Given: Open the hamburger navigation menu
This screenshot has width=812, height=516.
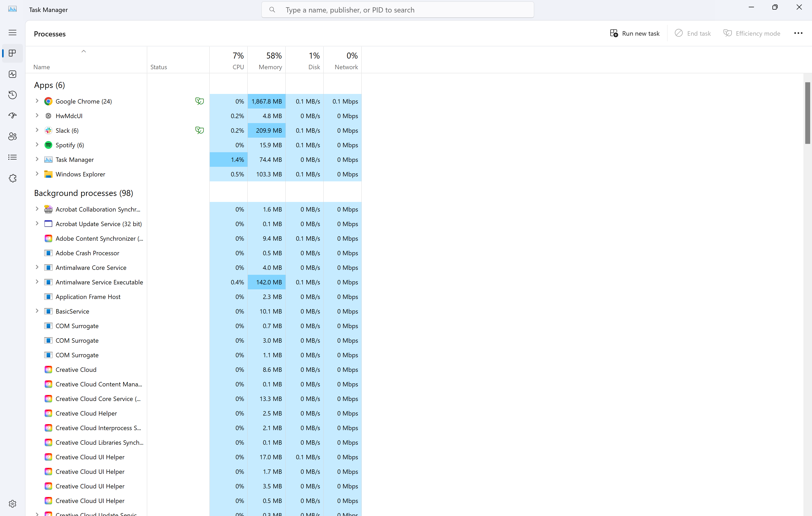Looking at the screenshot, I should coord(12,33).
